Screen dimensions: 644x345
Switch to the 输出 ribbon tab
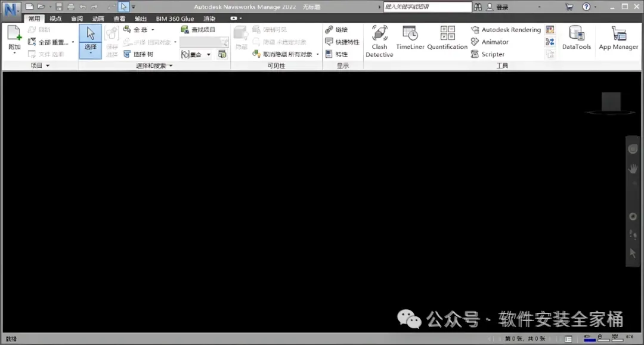141,18
